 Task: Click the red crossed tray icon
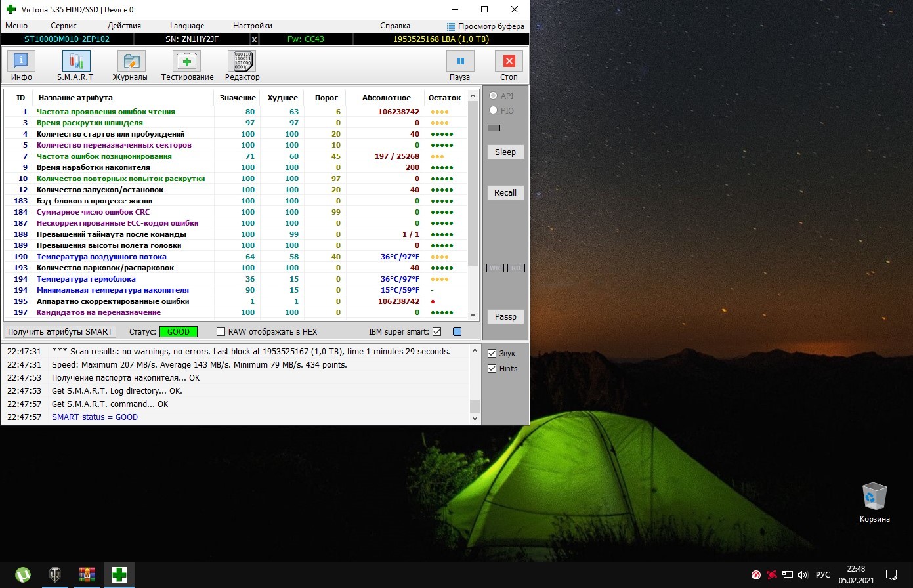click(x=772, y=575)
